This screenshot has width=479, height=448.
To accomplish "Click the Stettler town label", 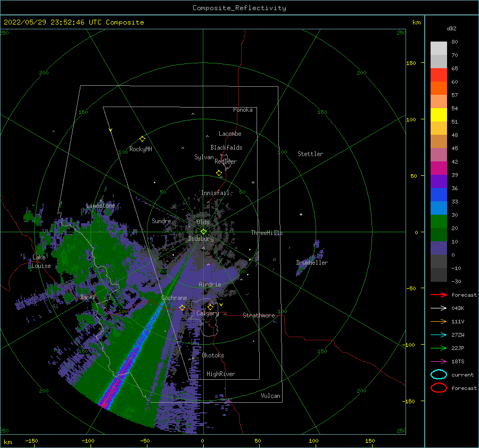I will pyautogui.click(x=310, y=154).
